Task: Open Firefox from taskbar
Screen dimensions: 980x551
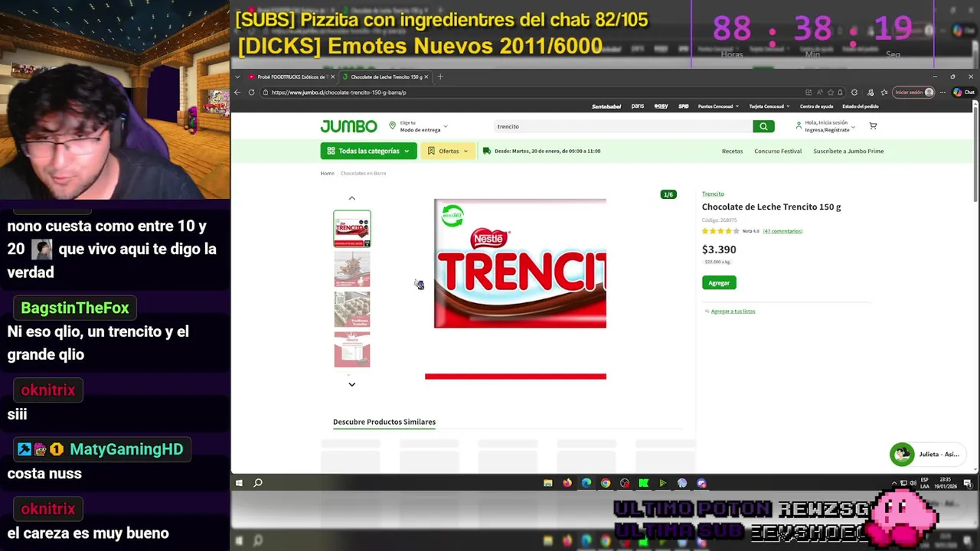Action: click(x=567, y=483)
